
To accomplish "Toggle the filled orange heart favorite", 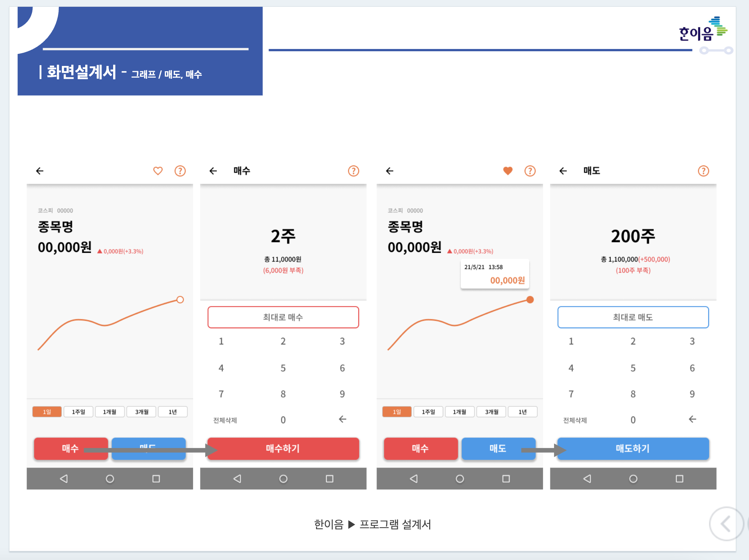I will (x=508, y=171).
